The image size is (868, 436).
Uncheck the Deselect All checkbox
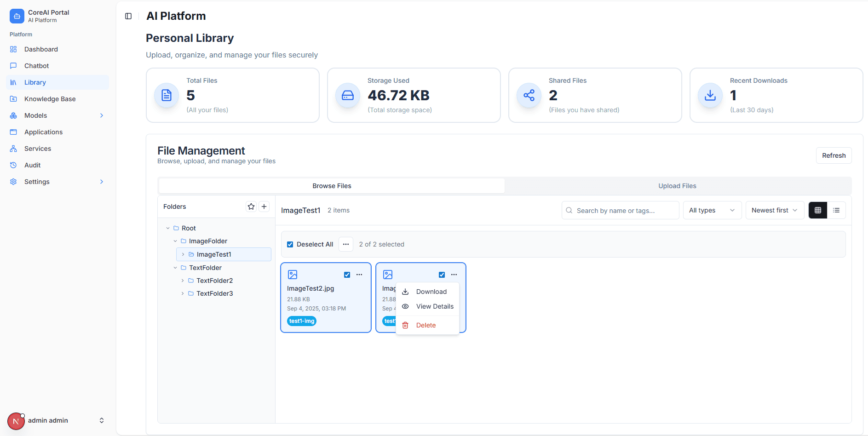point(290,244)
